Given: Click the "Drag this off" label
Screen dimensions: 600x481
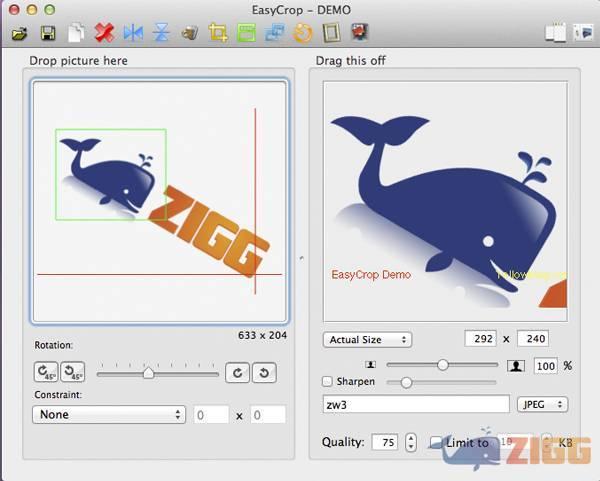Looking at the screenshot, I should coord(351,60).
